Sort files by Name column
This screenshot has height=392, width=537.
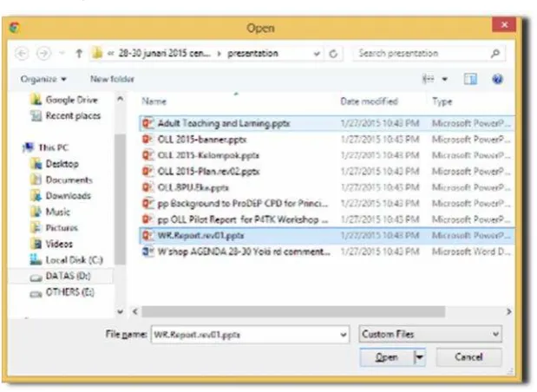point(154,101)
